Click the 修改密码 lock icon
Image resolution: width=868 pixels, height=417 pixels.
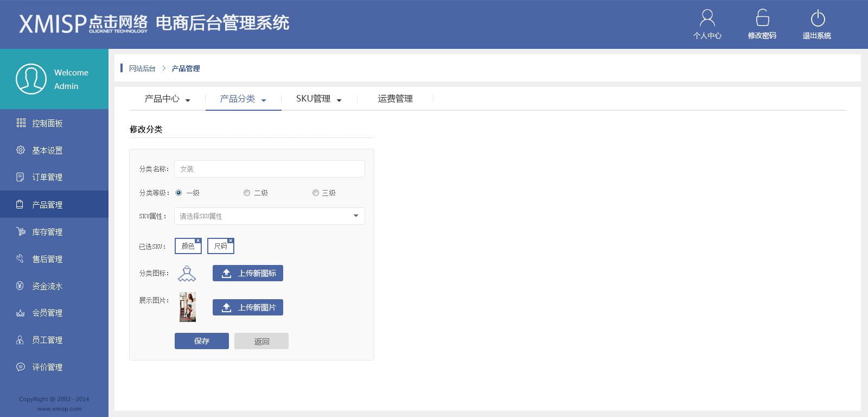(762, 18)
